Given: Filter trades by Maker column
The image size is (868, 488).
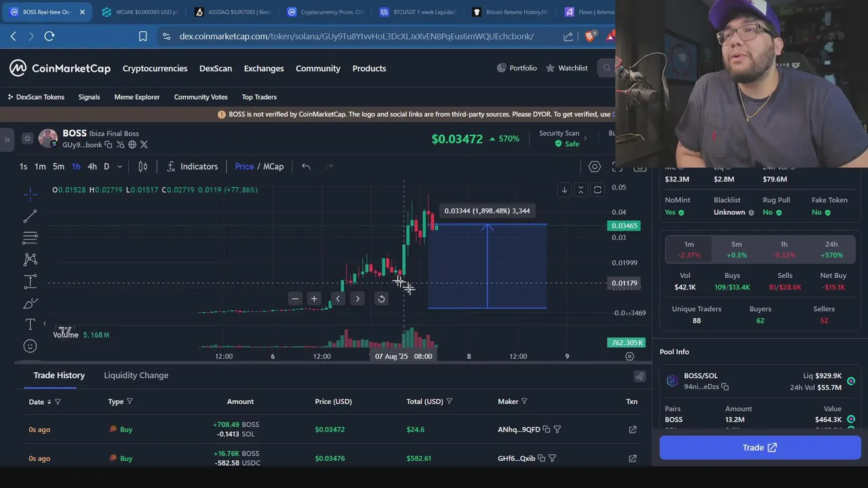Looking at the screenshot, I should [524, 401].
